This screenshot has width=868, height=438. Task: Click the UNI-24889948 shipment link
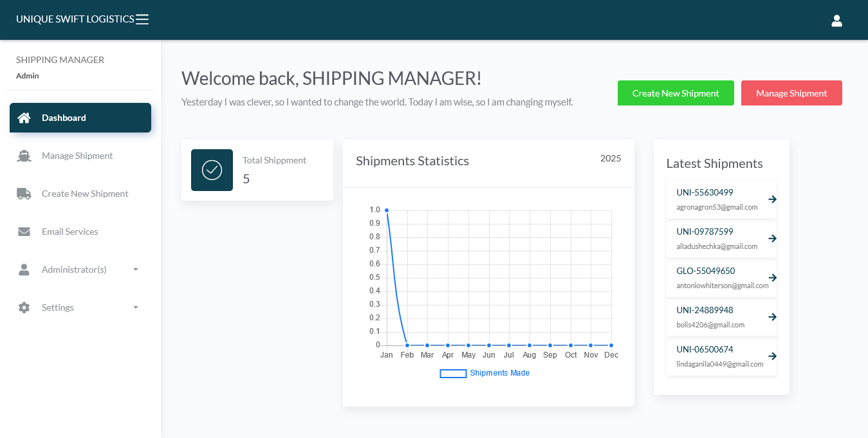(x=705, y=310)
